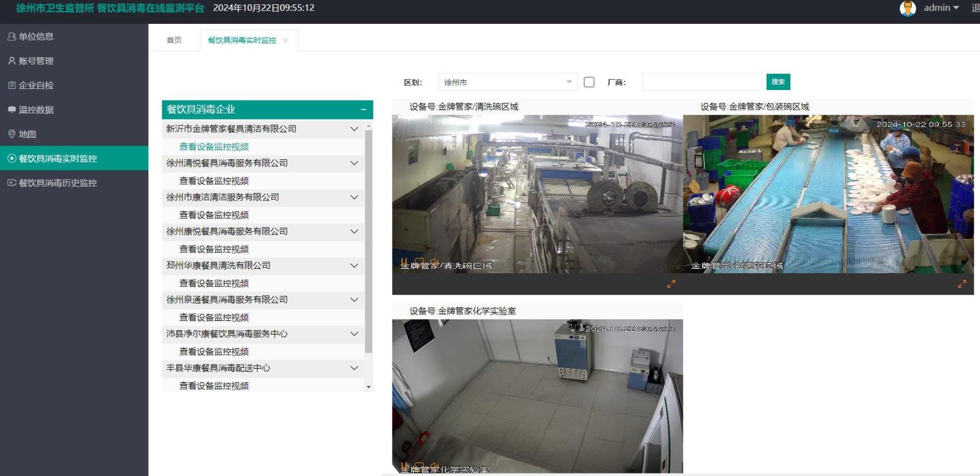
Task: Go to 企业自检 in sidebar
Action: (x=73, y=85)
